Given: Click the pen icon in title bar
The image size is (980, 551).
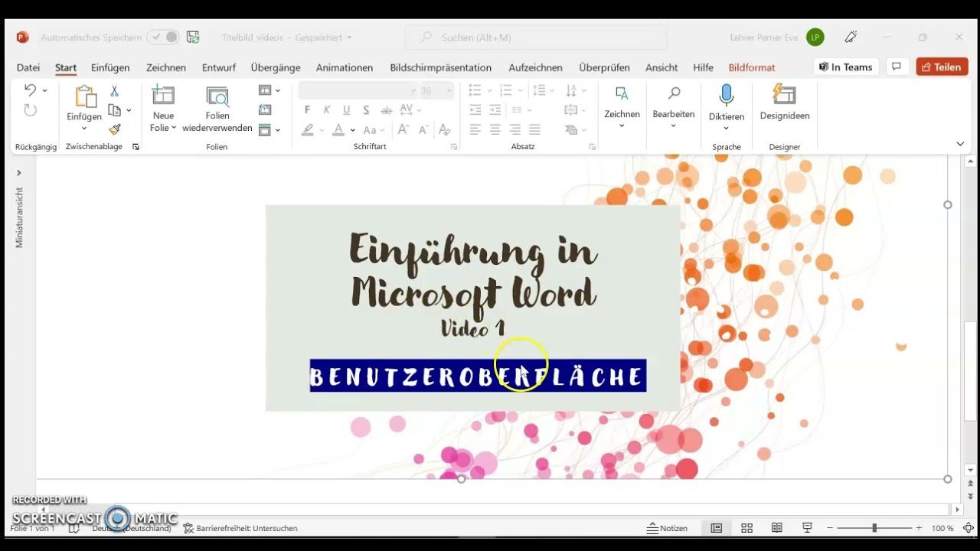Looking at the screenshot, I should [851, 37].
